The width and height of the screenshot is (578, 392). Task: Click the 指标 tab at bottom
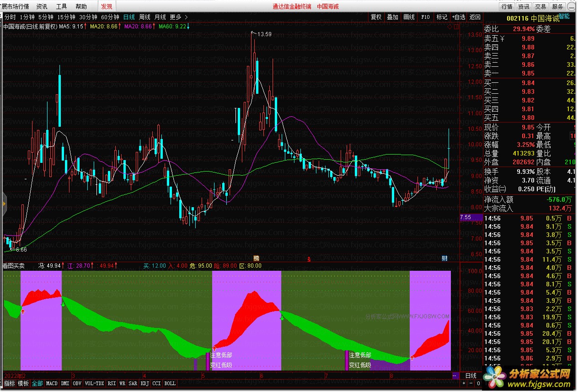click(x=9, y=383)
